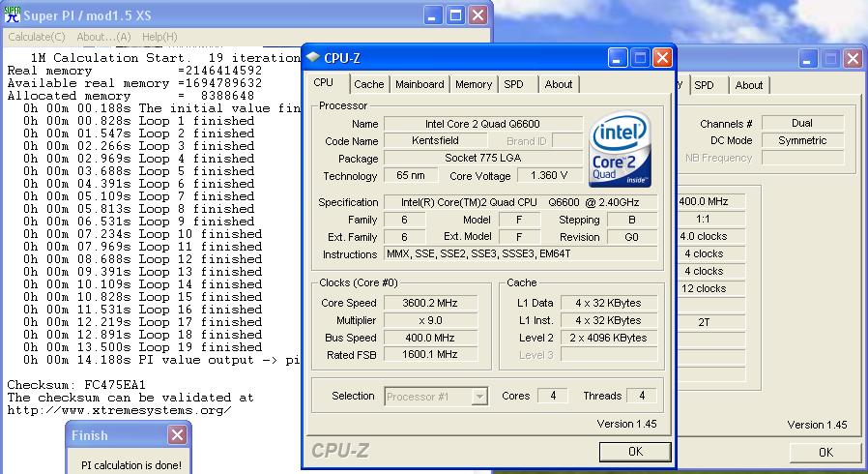Screen dimensions: 868x474
Task: Open the Calculate(C) menu in Super PI
Action: [37, 37]
